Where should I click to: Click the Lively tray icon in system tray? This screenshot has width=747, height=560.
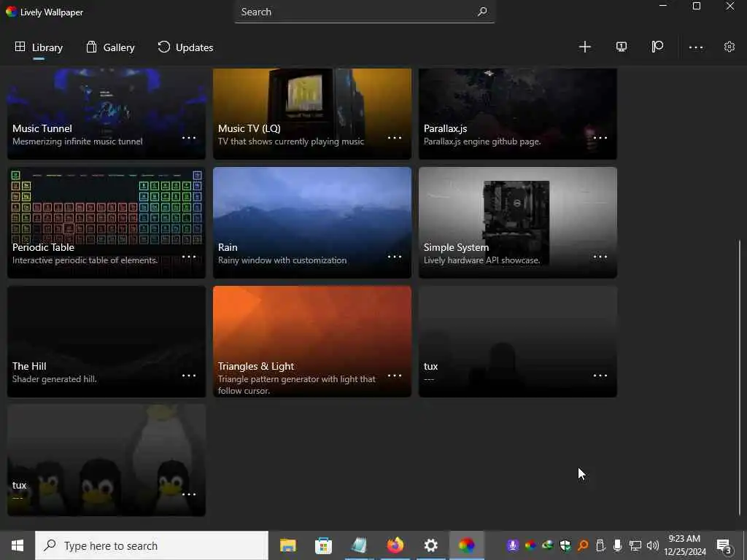pyautogui.click(x=530, y=545)
